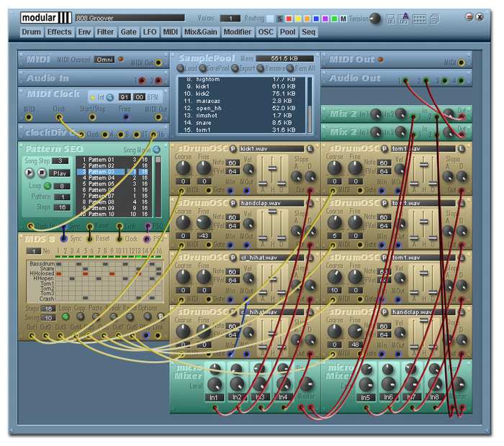Open the Filter module menu
This screenshot has height=446, width=504.
coord(105,32)
